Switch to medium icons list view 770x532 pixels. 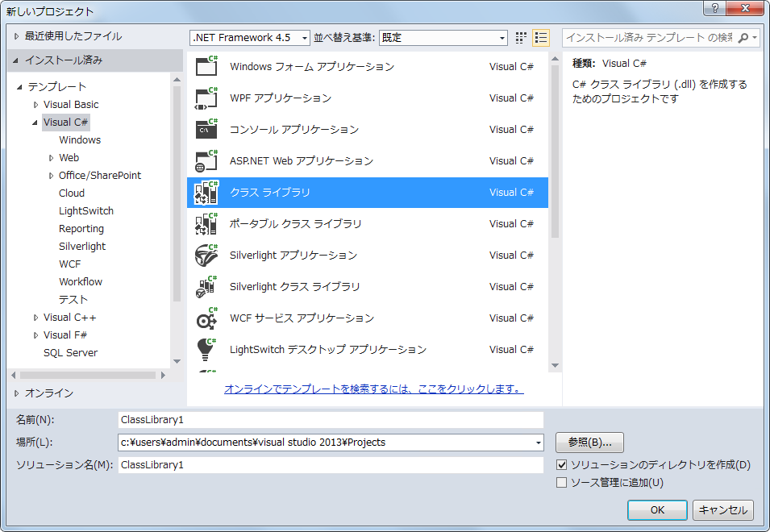click(x=541, y=38)
